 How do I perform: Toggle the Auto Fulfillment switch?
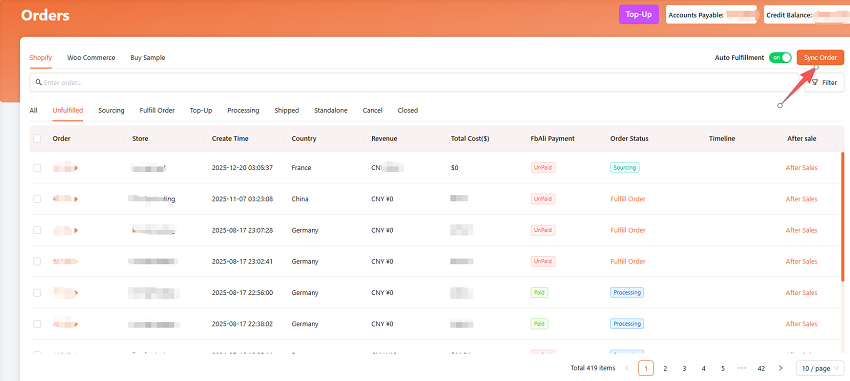(780, 57)
